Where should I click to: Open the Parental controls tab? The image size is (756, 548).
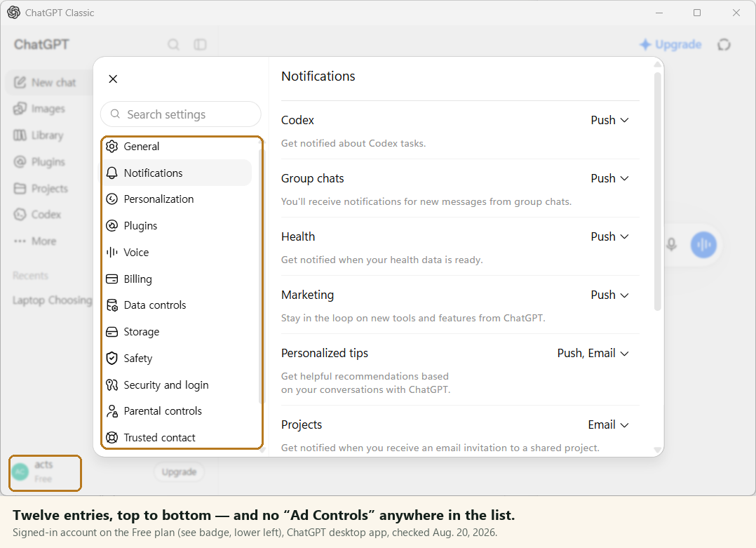(177, 411)
